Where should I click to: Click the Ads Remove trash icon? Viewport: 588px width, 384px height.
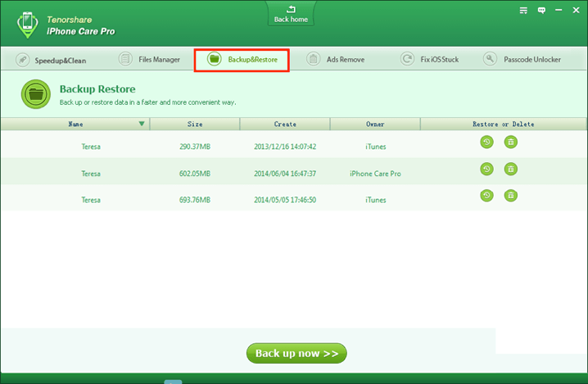pos(313,59)
